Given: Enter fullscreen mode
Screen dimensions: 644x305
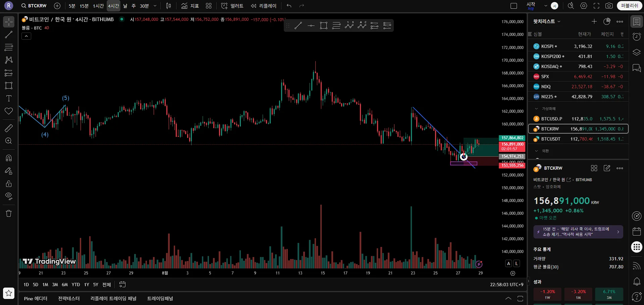Looking at the screenshot, I should (x=596, y=6).
